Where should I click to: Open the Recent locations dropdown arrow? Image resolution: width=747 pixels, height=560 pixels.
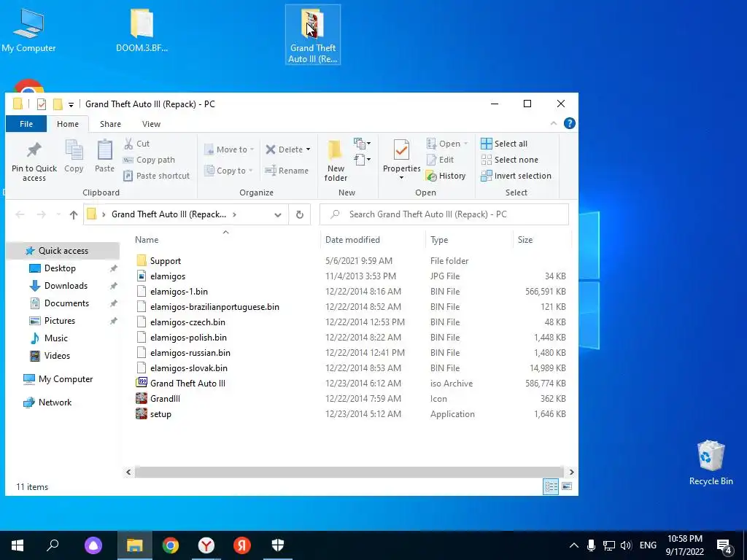pos(58,215)
